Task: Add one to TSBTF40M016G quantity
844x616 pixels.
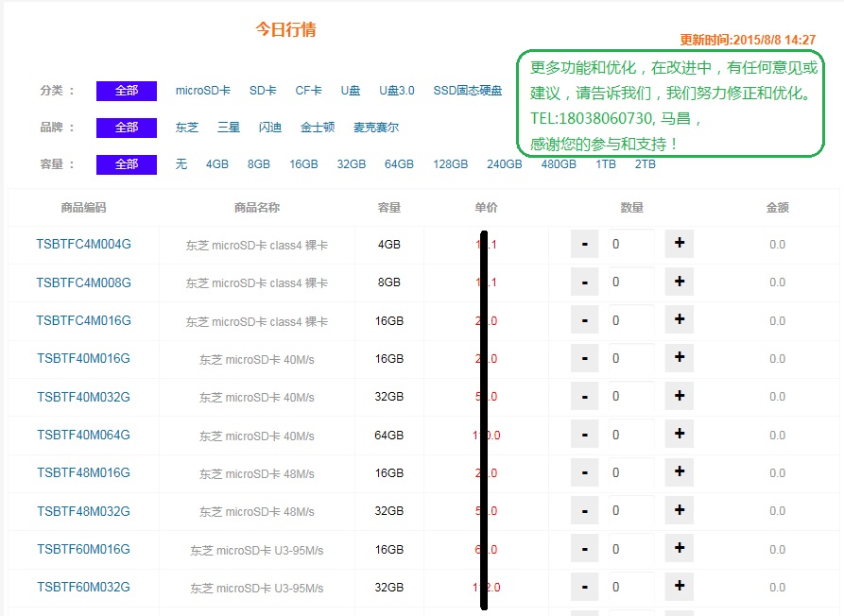Action: click(x=679, y=358)
